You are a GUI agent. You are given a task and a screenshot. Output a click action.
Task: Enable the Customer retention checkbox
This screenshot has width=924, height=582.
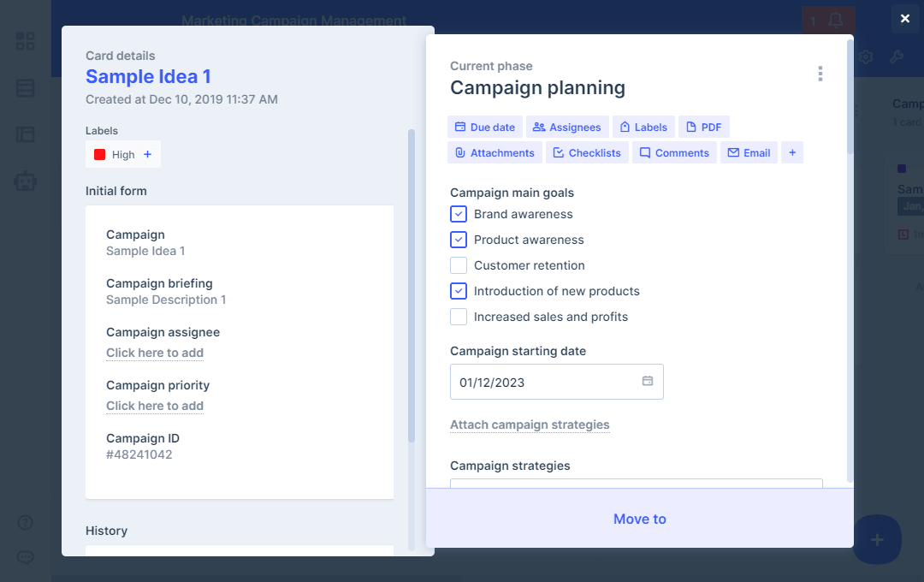(459, 265)
